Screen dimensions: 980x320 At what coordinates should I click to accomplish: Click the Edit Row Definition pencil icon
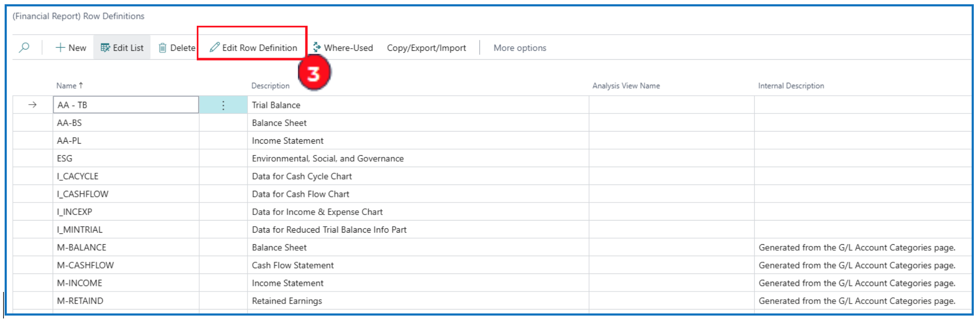coord(214,48)
